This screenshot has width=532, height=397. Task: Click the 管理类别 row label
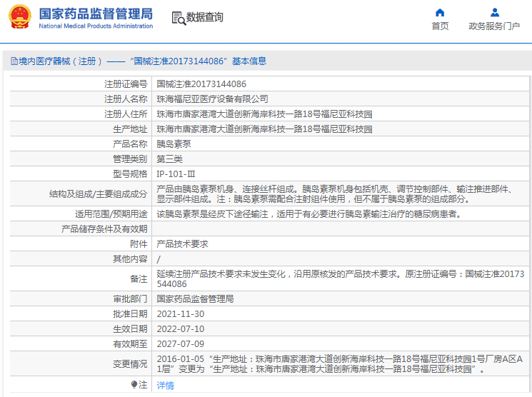click(x=130, y=159)
